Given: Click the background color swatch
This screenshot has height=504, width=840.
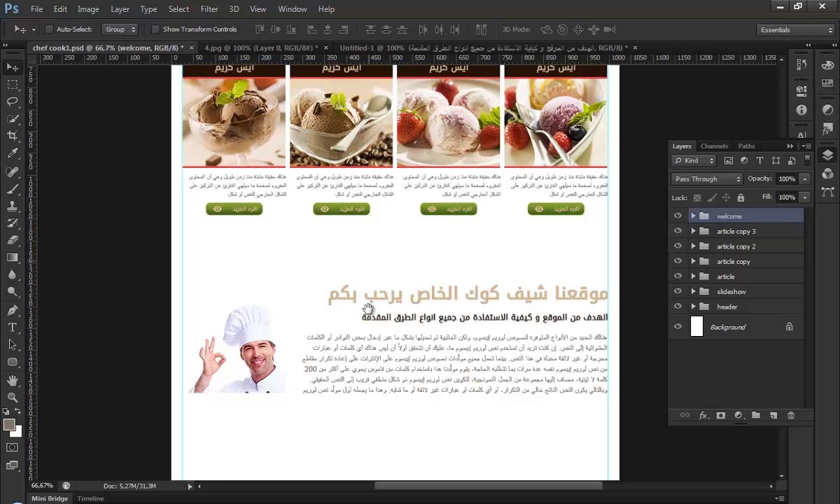Looking at the screenshot, I should pyautogui.click(x=17, y=432).
